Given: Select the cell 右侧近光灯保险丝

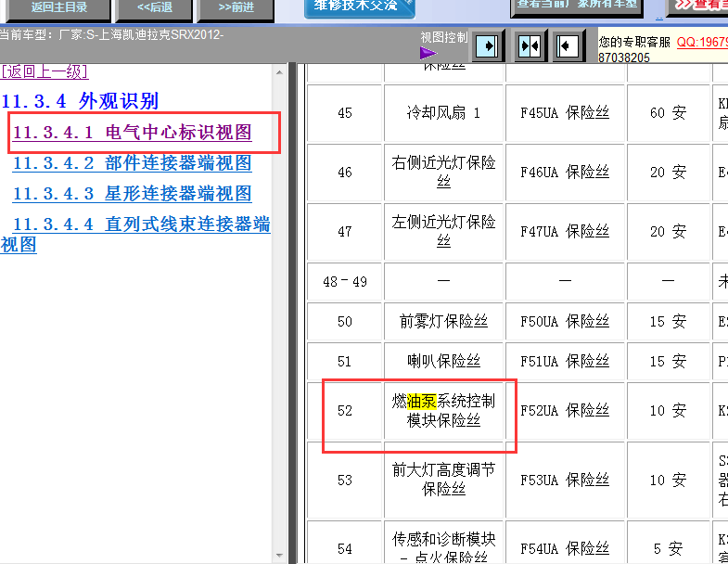Looking at the screenshot, I should point(443,173).
